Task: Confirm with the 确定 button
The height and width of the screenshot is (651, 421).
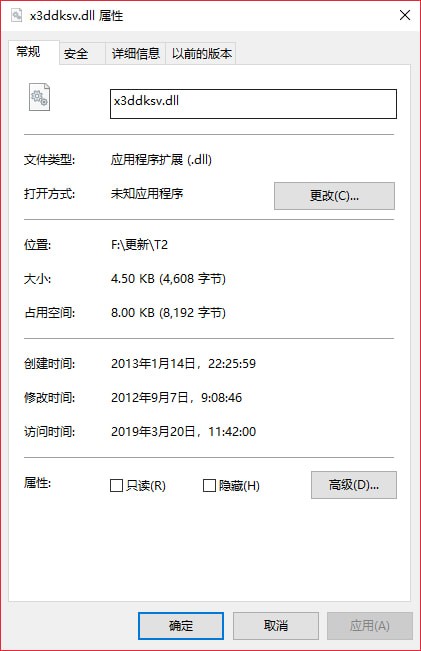Action: [x=181, y=626]
